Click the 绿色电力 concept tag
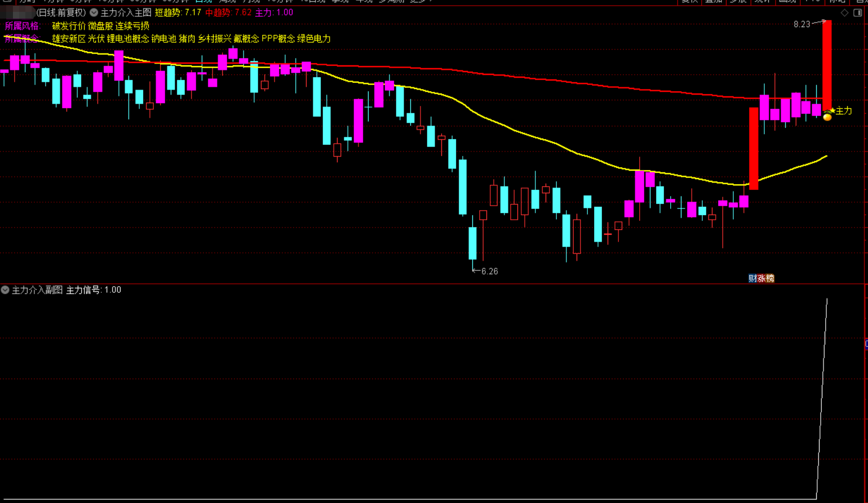This screenshot has width=868, height=503. point(314,39)
